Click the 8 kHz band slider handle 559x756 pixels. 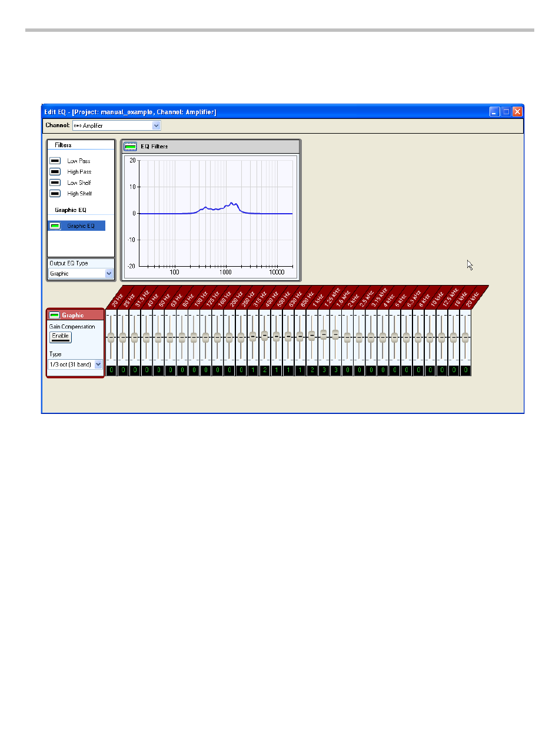coord(418,337)
